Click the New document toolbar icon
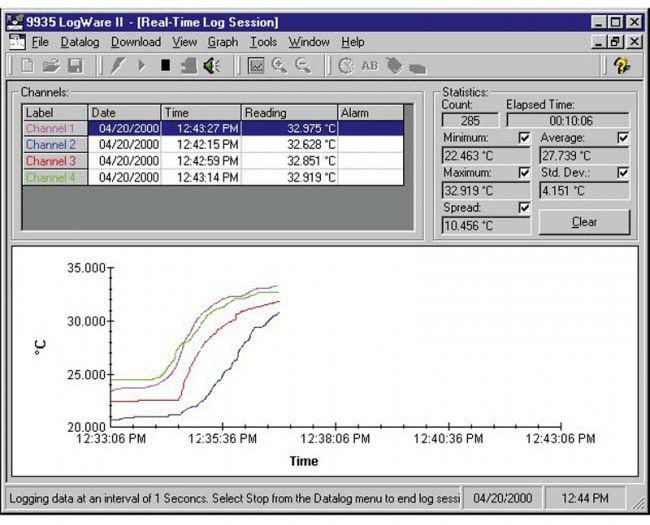Screen dimensions: 650x525 pos(27,66)
